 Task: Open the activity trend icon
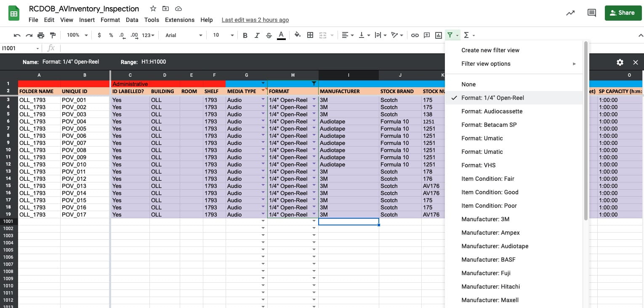pyautogui.click(x=570, y=13)
